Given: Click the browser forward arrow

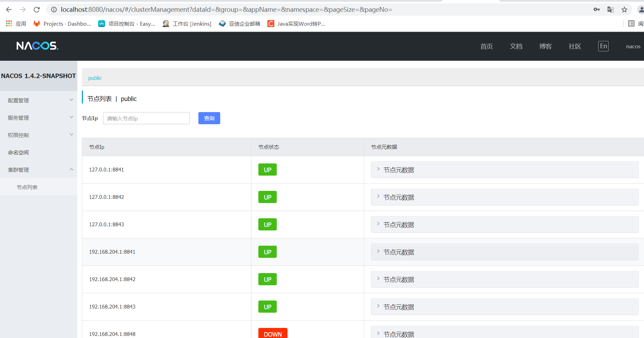Looking at the screenshot, I should [23, 10].
